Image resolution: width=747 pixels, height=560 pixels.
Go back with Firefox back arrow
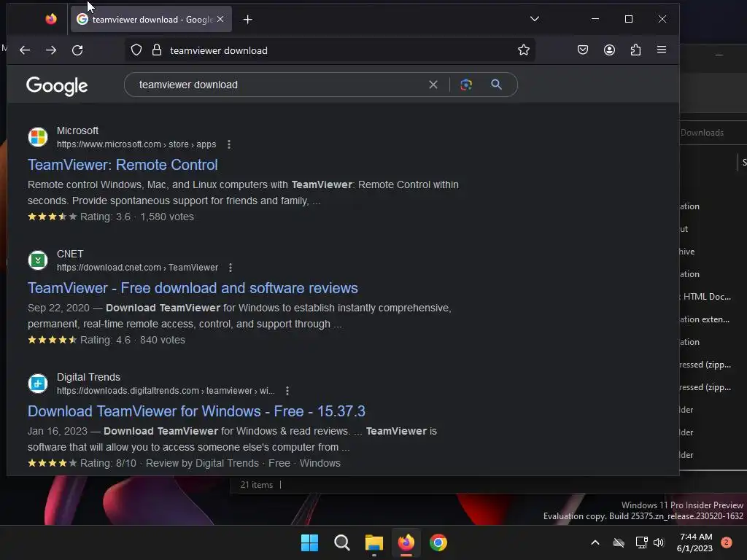(25, 50)
